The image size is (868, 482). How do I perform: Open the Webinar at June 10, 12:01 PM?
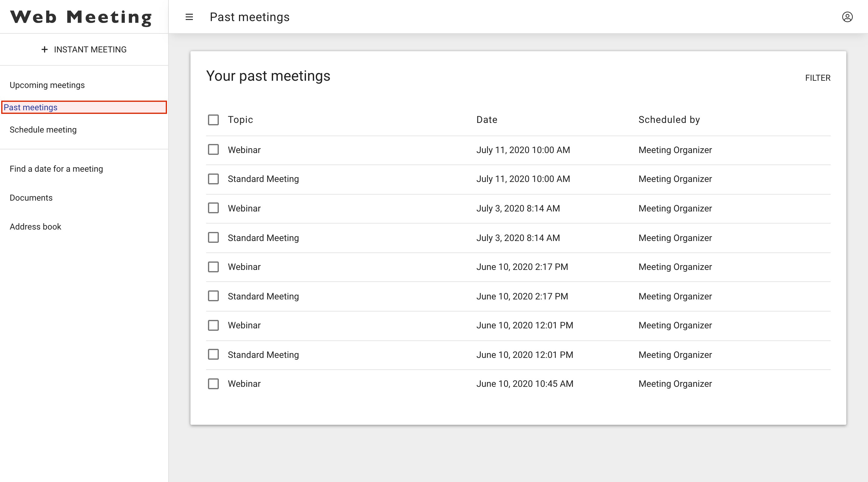point(244,325)
